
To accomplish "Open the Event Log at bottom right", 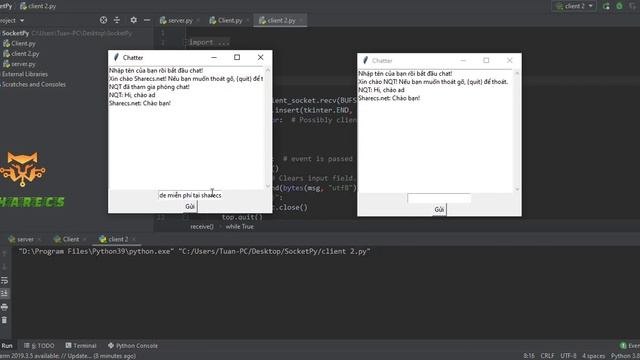I will (630, 345).
